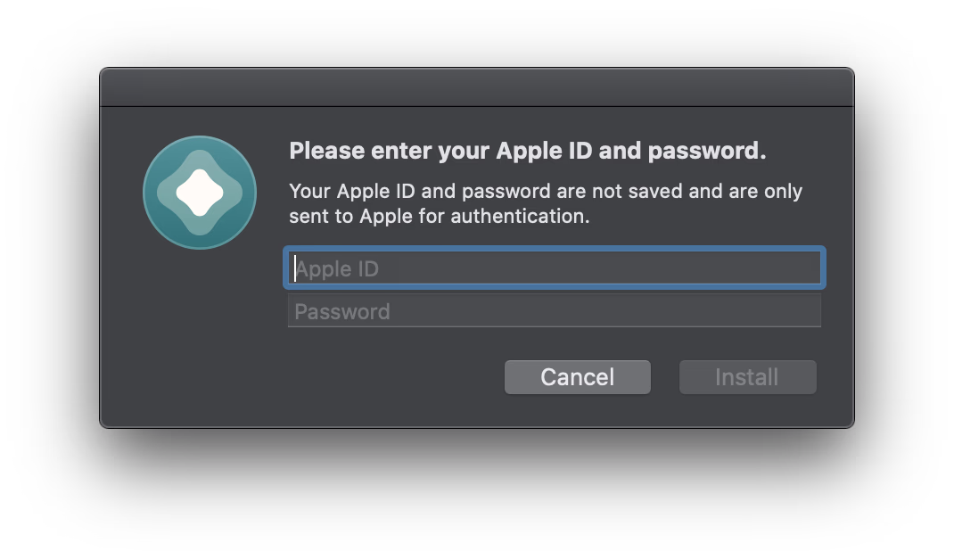The width and height of the screenshot is (954, 560).
Task: Click the dialog space left of Cancel
Action: click(x=392, y=377)
